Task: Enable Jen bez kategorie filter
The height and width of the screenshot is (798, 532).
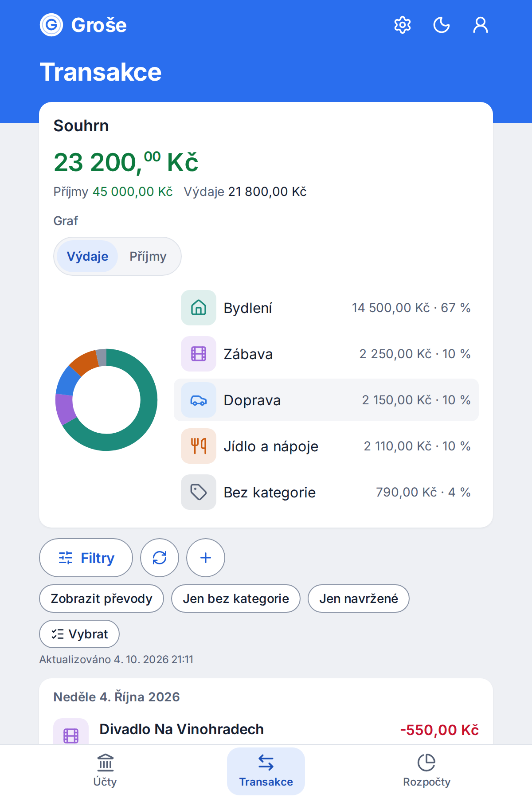Action: coord(236,598)
